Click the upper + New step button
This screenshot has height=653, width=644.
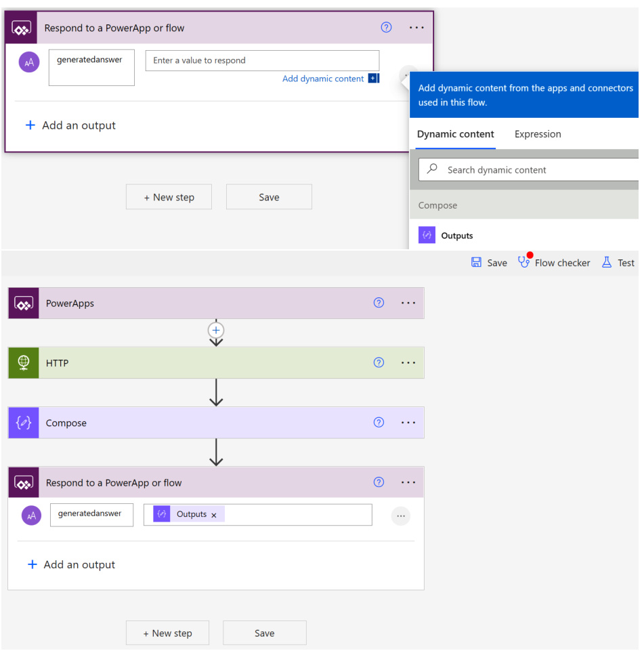click(169, 197)
